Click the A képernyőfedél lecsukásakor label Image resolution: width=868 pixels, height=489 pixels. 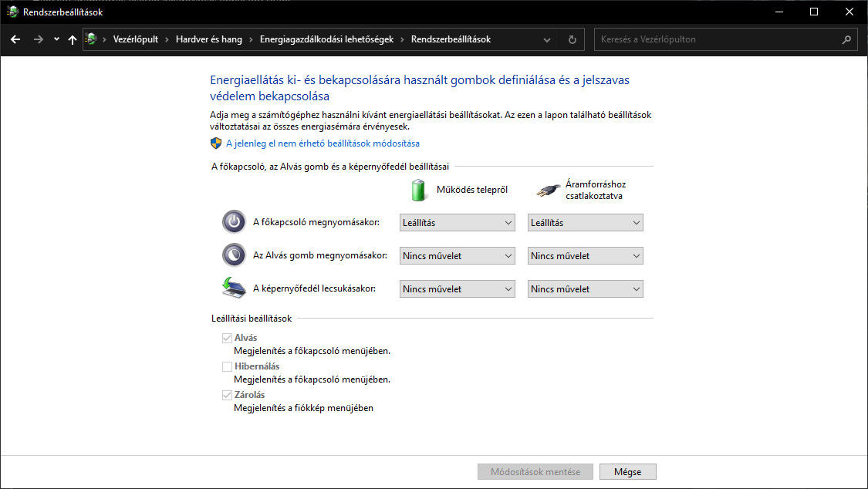[x=314, y=288]
